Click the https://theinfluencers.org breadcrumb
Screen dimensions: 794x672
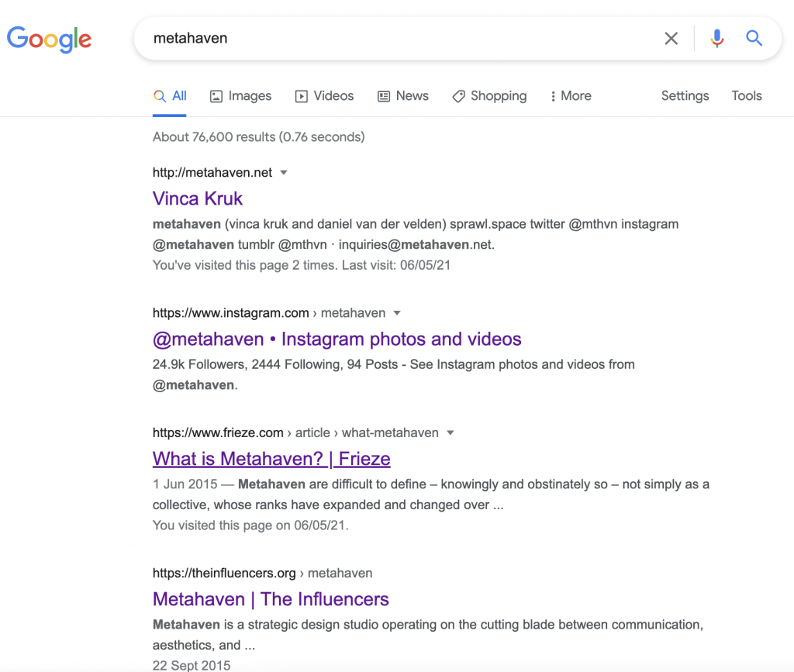click(224, 574)
